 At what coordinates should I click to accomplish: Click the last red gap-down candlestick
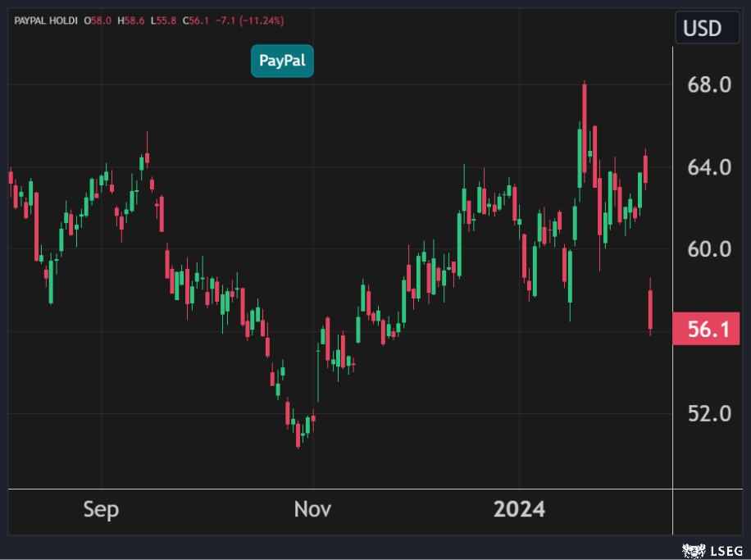650,310
